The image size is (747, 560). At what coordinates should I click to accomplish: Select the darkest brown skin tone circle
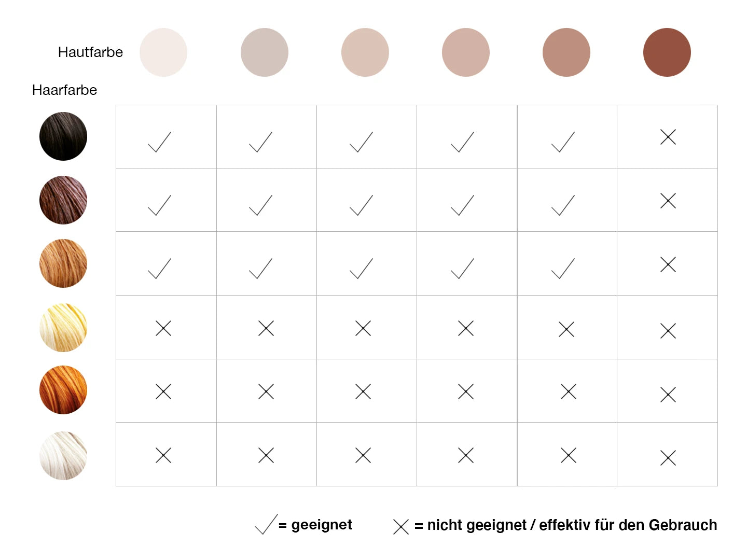point(667,52)
